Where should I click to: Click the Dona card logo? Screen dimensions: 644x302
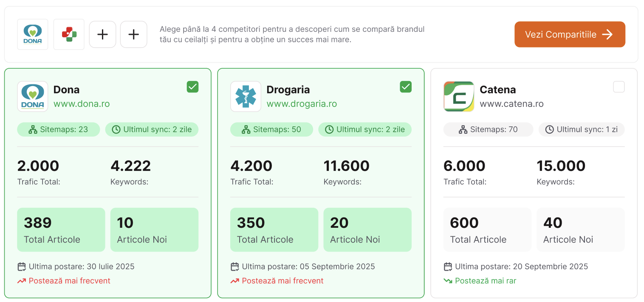tap(33, 96)
